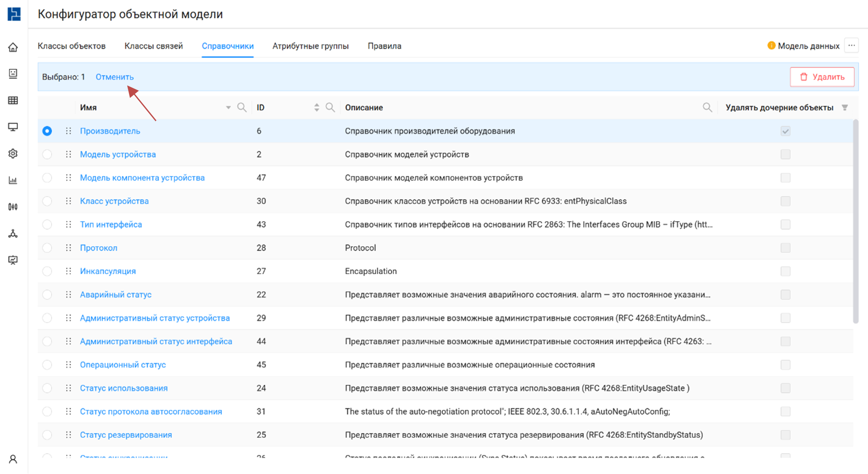Viewport: 868px width, 474px height.
Task: Click the user profile icon
Action: coord(13,459)
